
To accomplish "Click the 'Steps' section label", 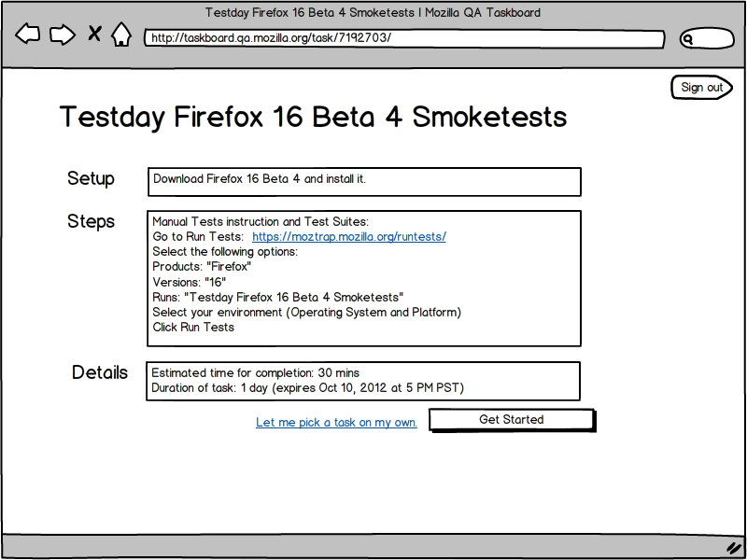I will pos(91,221).
